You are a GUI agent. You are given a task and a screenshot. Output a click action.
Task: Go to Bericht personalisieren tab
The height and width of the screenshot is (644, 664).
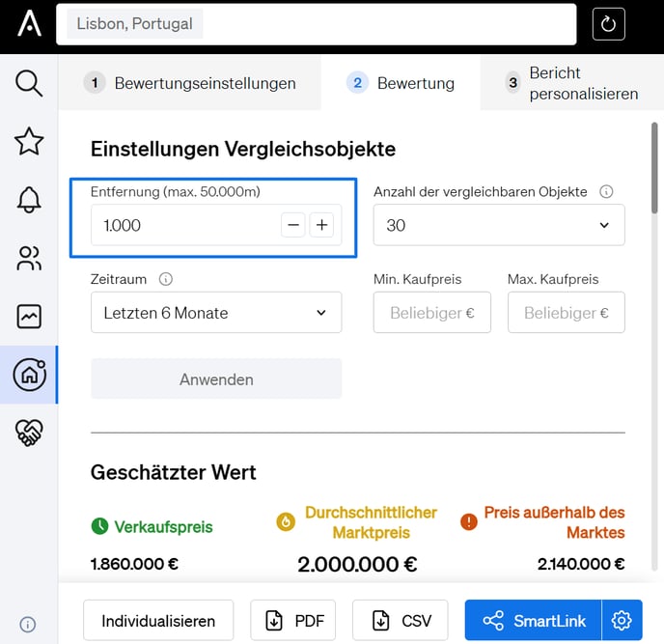tap(570, 83)
